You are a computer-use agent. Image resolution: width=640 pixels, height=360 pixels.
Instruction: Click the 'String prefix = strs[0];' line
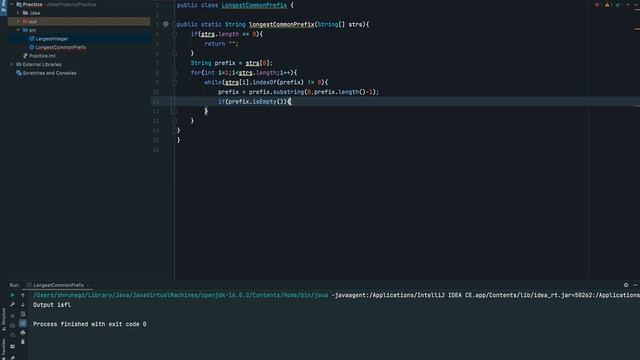(x=231, y=63)
